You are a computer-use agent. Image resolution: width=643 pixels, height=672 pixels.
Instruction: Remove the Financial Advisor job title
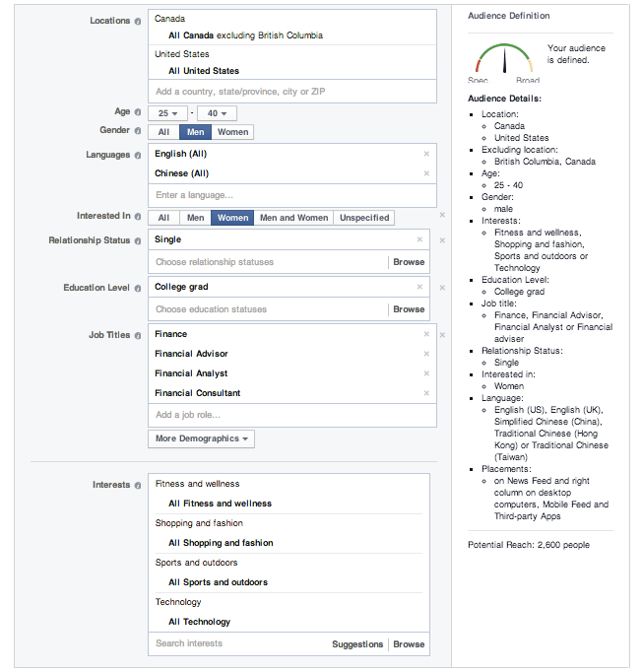click(426, 354)
